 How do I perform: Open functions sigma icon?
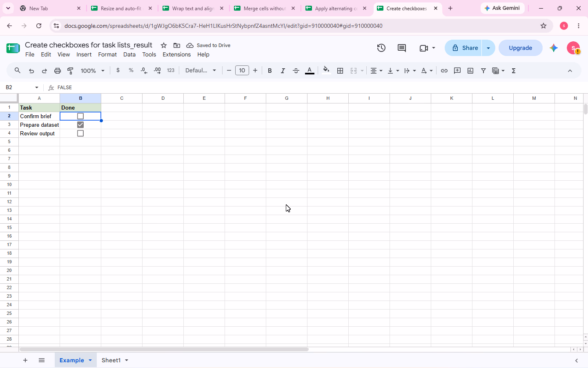(x=514, y=71)
